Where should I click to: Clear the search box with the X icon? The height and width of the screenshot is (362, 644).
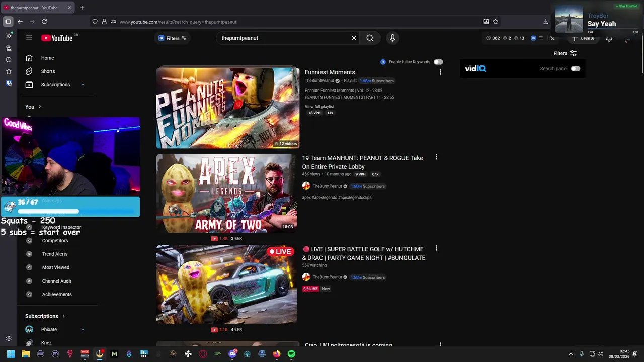pos(354,38)
